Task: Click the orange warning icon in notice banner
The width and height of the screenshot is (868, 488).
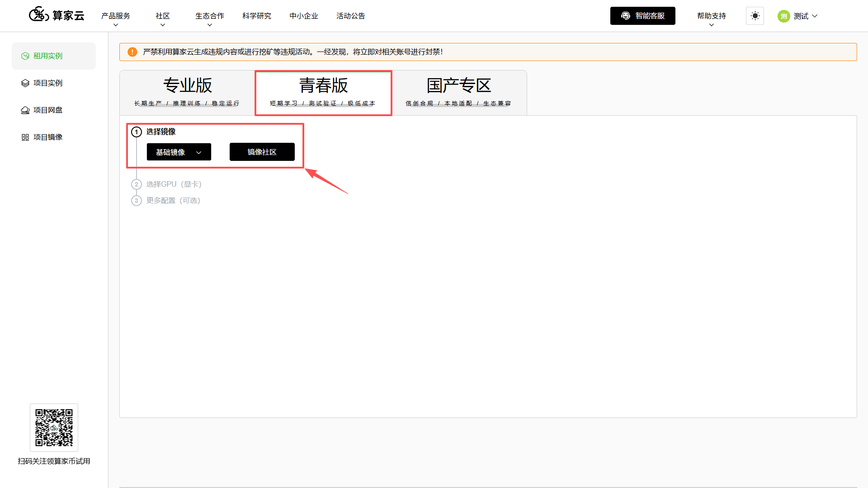Action: 132,52
